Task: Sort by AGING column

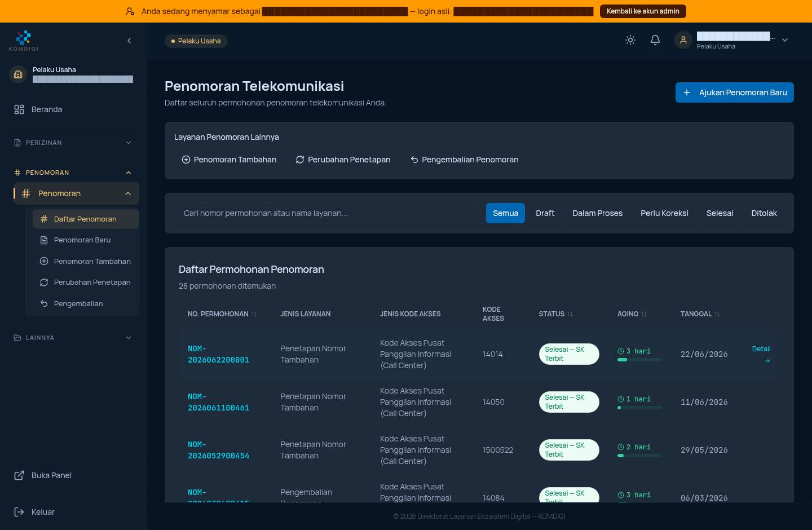Action: tap(632, 314)
